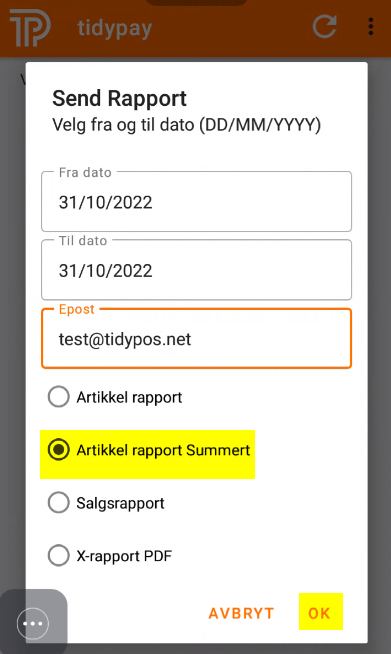Click the Fra dato field label

pos(85,172)
